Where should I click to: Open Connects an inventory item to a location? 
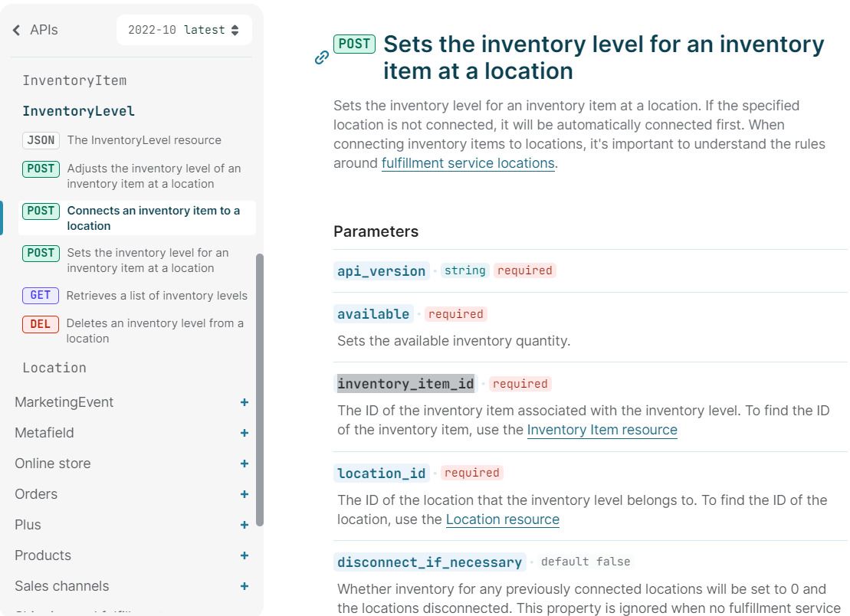click(153, 218)
